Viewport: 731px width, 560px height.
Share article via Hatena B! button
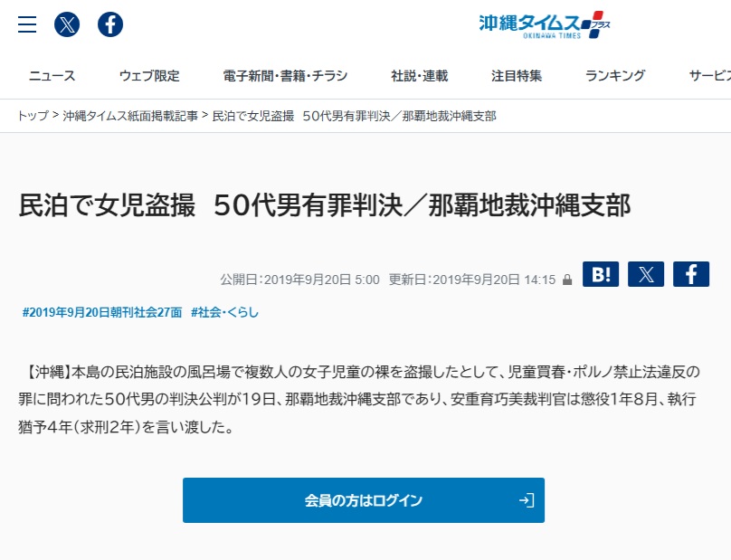601,274
